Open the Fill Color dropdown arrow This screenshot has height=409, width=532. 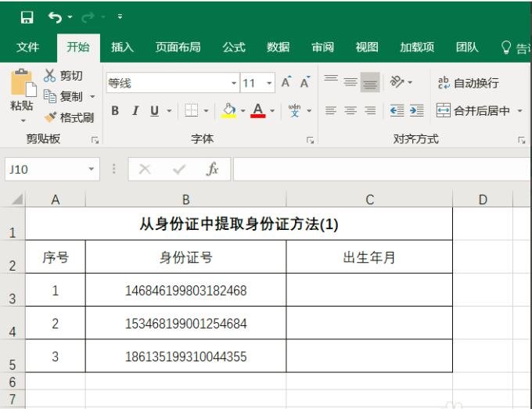click(x=243, y=110)
